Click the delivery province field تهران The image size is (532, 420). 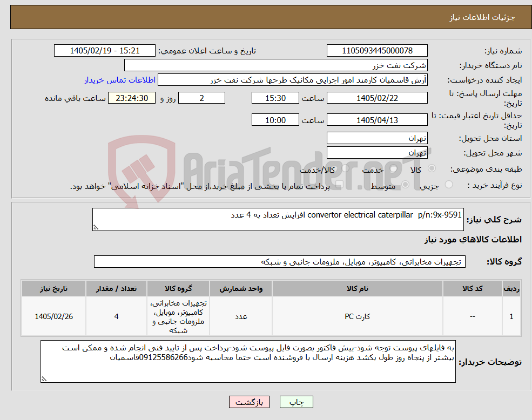377,138
